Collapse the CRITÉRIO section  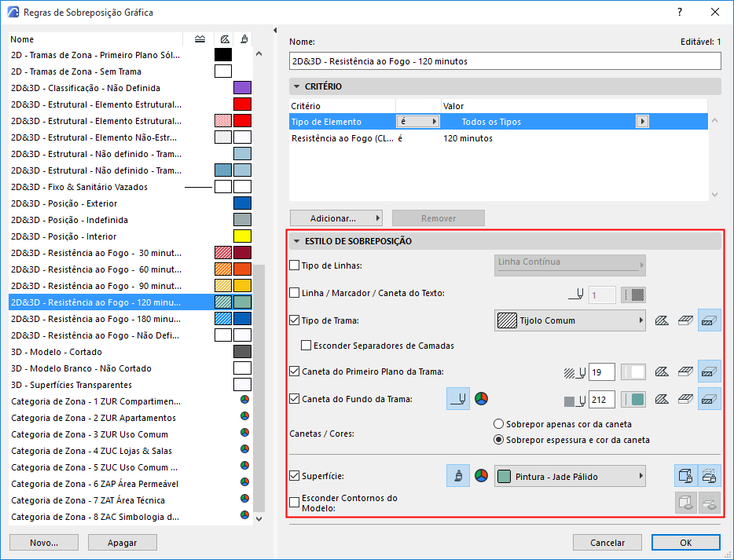tap(296, 86)
